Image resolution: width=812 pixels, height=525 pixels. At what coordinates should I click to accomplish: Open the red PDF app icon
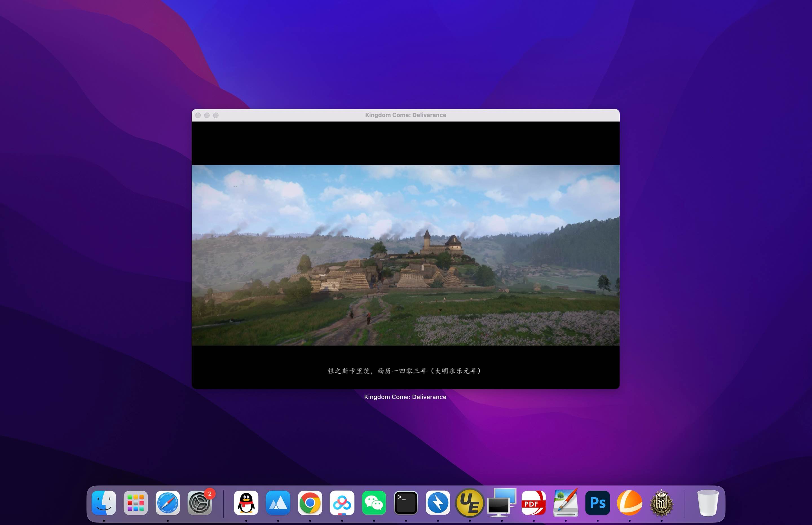tap(533, 502)
